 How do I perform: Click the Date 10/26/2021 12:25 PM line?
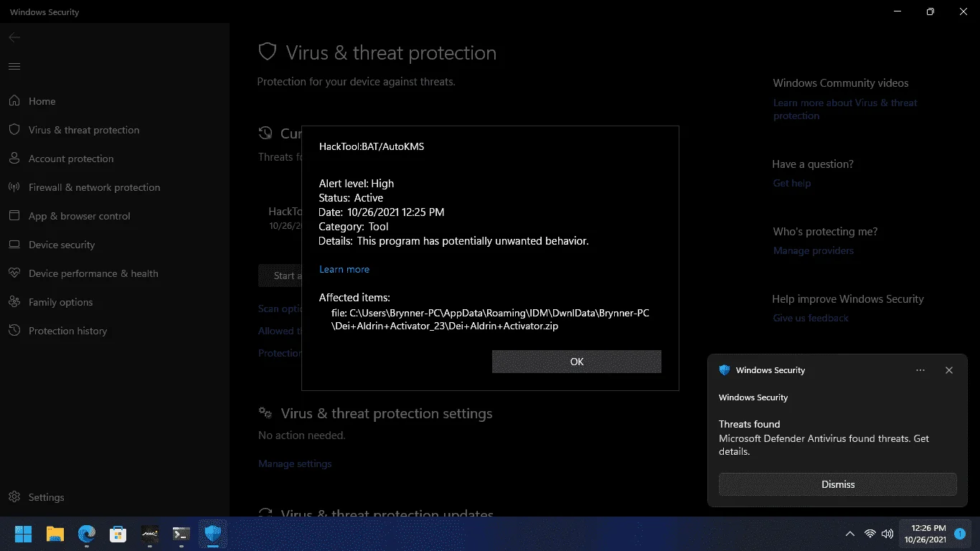pyautogui.click(x=382, y=212)
